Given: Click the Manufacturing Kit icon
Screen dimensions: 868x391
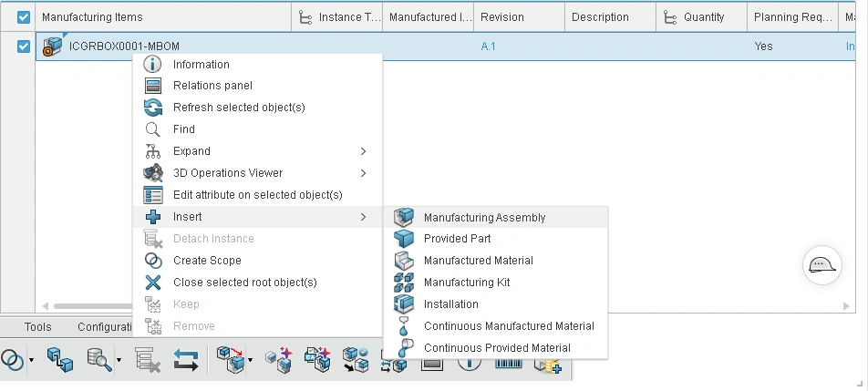Looking at the screenshot, I should point(404,282).
